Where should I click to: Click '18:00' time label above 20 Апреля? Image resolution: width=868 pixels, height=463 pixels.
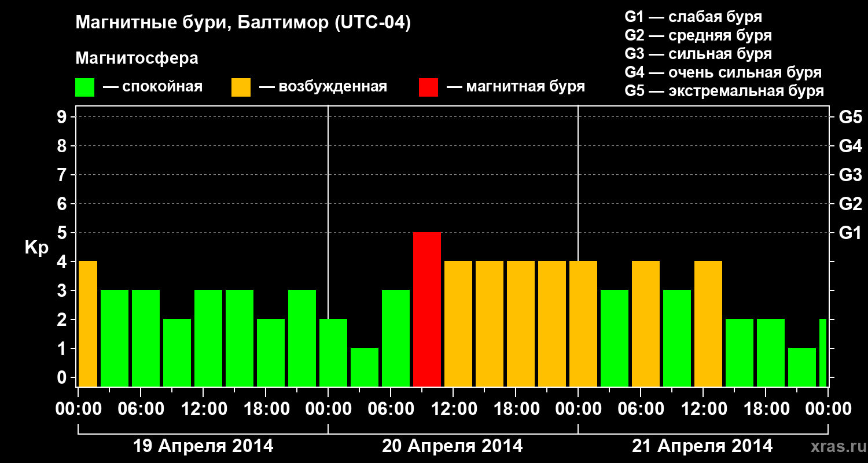pyautogui.click(x=516, y=409)
